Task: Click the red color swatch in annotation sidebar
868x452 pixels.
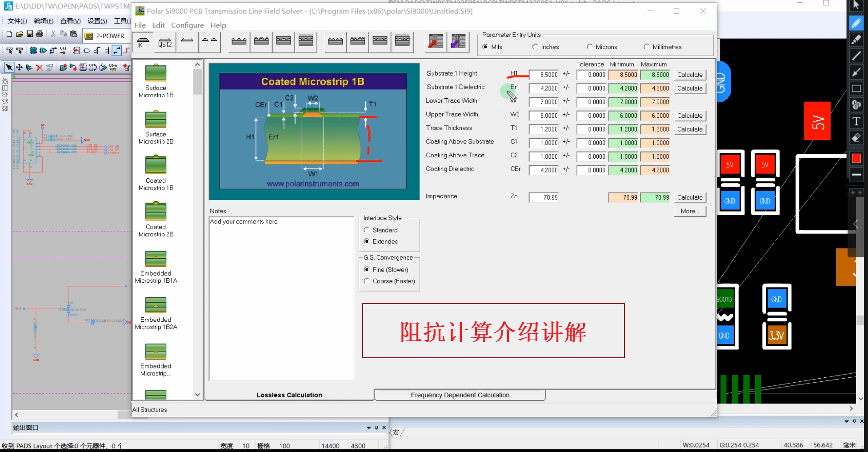Action: [856, 158]
